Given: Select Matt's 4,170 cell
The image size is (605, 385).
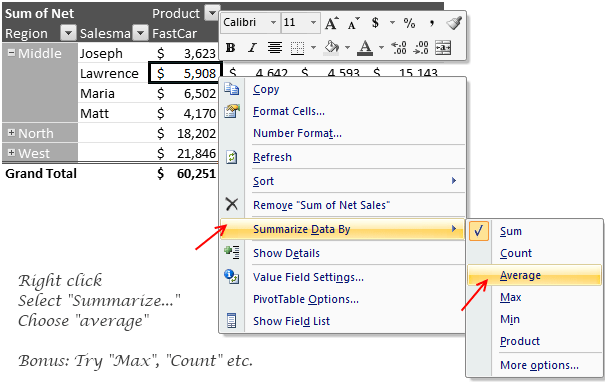Looking at the screenshot, I should (184, 113).
